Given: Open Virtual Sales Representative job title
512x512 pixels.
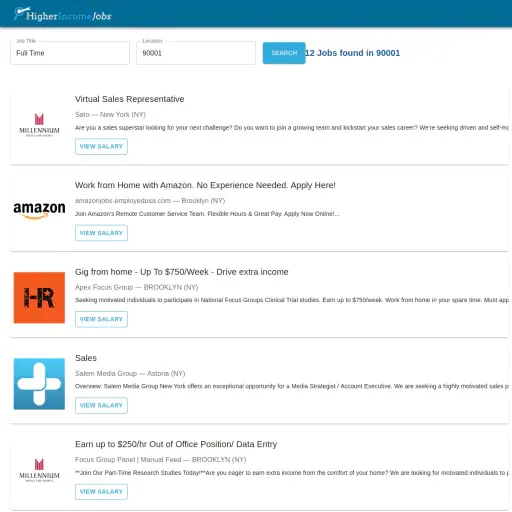Looking at the screenshot, I should coord(130,99).
